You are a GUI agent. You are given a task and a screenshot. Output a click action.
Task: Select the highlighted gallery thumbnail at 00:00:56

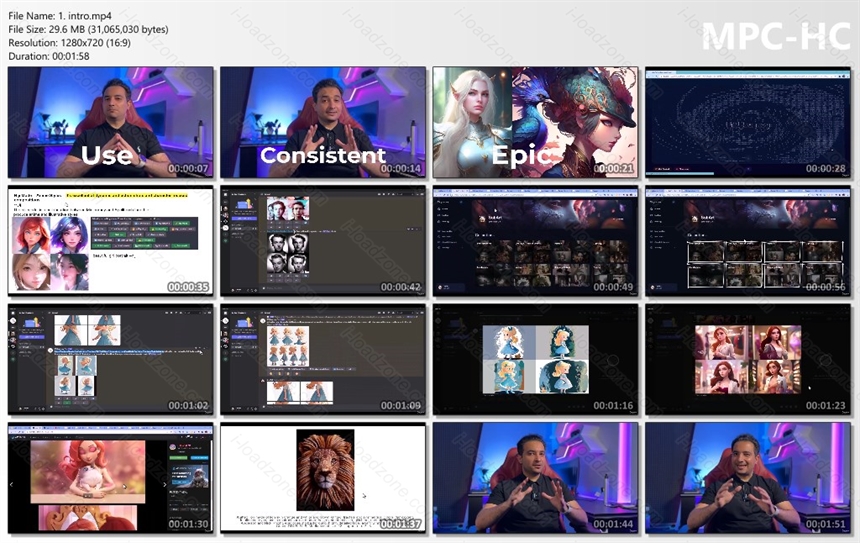tap(748, 241)
